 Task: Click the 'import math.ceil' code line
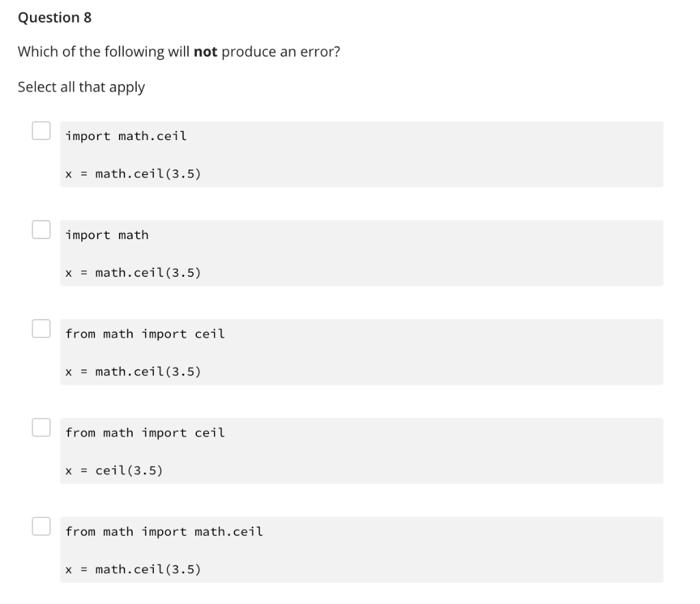click(x=126, y=135)
